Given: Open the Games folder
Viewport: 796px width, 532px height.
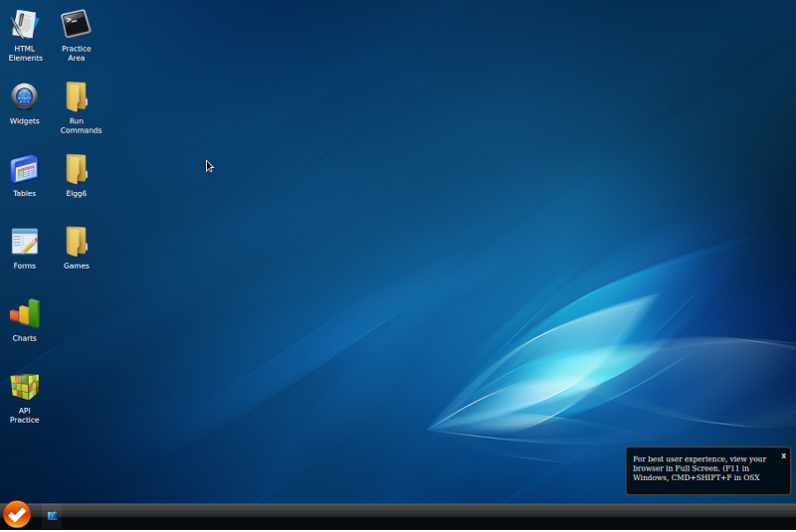Looking at the screenshot, I should pos(77,242).
